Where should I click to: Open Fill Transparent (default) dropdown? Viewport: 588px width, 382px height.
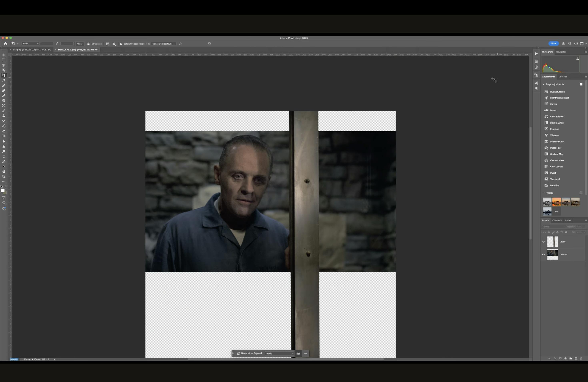pos(164,44)
